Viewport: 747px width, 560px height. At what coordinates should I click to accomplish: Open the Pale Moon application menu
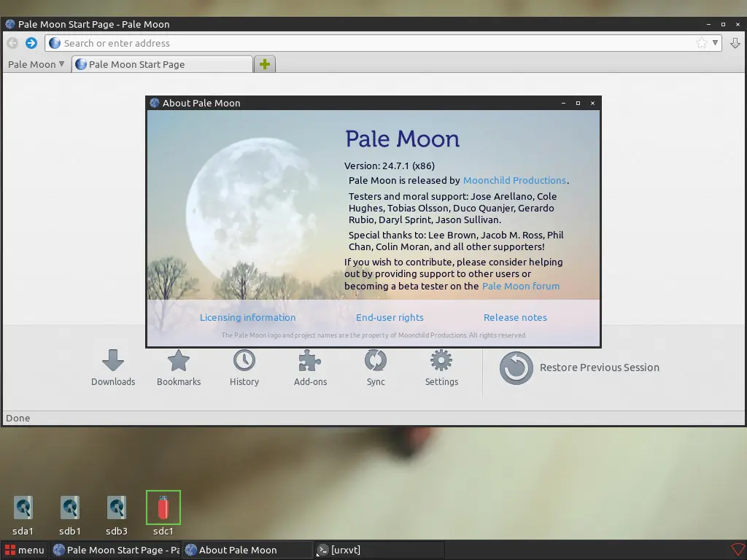[36, 64]
